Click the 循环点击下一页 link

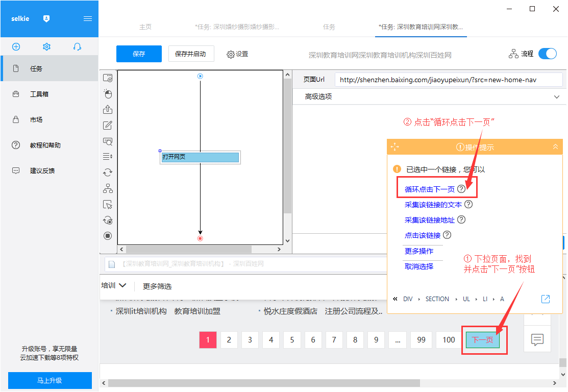click(429, 189)
